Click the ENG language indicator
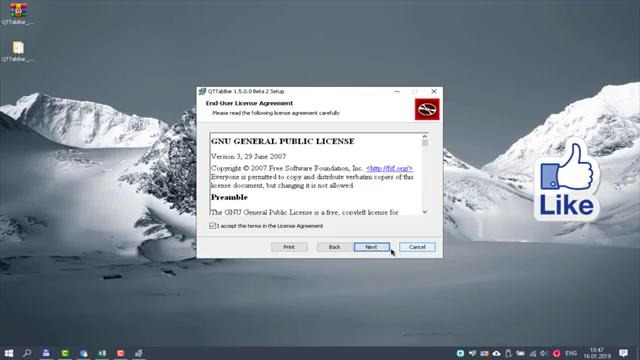This screenshot has width=640, height=360. coord(571,353)
